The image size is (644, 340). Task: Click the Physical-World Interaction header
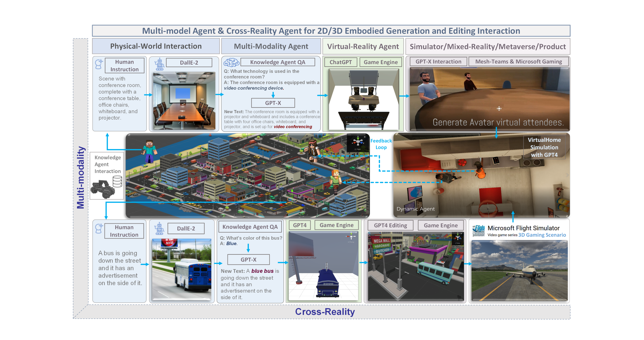(156, 46)
